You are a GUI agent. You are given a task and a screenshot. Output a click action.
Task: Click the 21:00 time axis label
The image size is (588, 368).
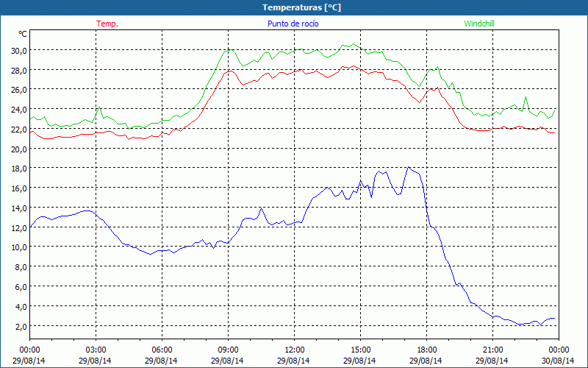(492, 350)
